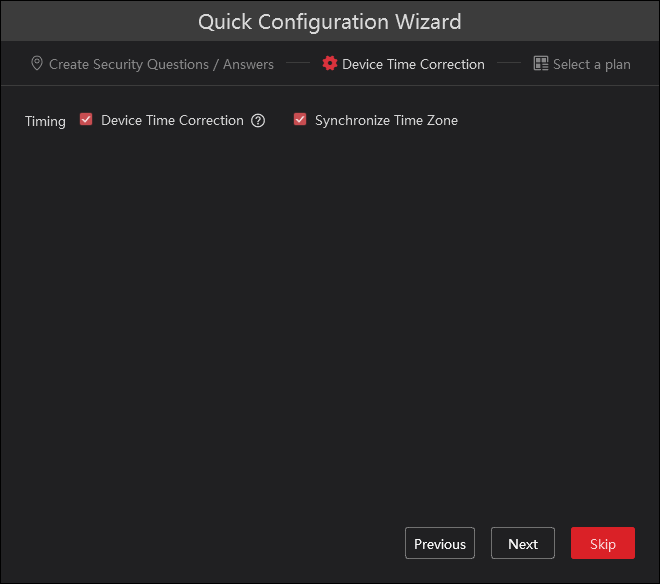Click the plan grid icon beside Select a plan
Screen dimensions: 660x584
(541, 64)
